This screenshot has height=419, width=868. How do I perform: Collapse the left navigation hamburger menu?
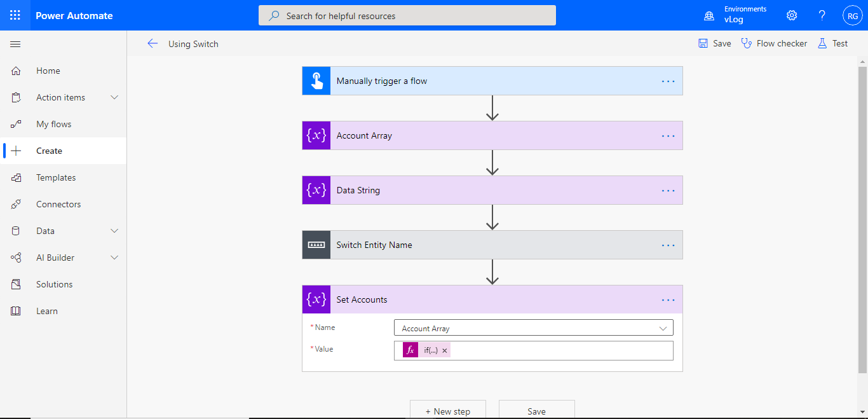16,44
